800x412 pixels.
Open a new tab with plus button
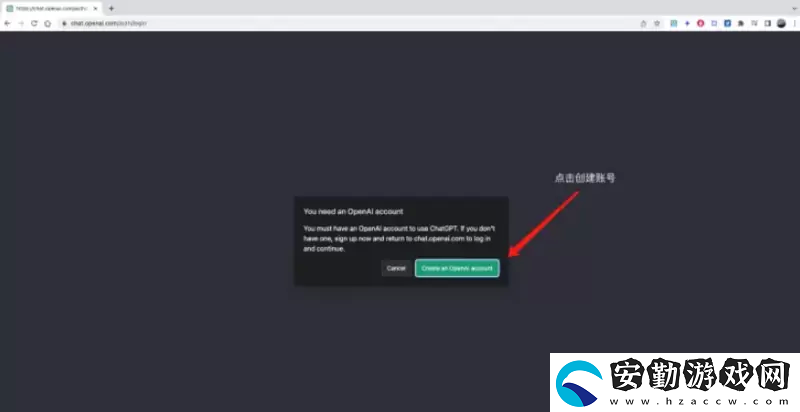point(111,9)
